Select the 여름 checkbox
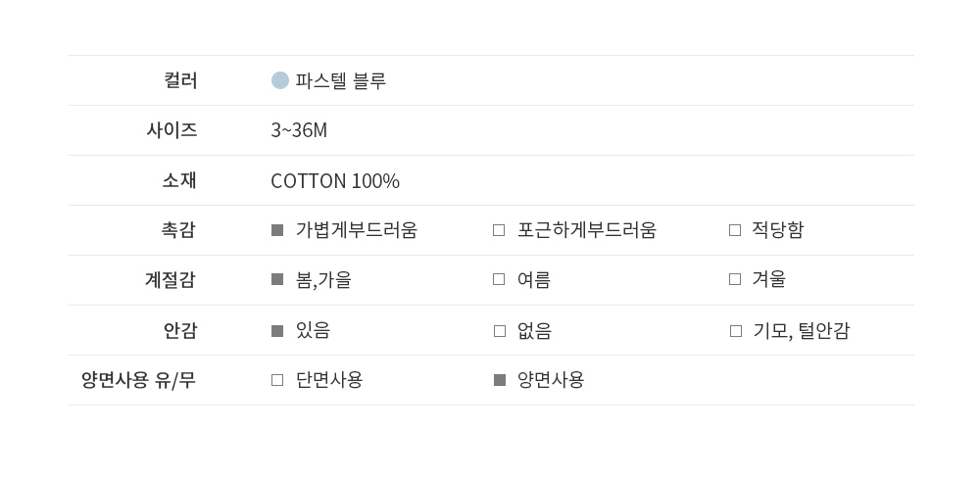 point(499,279)
